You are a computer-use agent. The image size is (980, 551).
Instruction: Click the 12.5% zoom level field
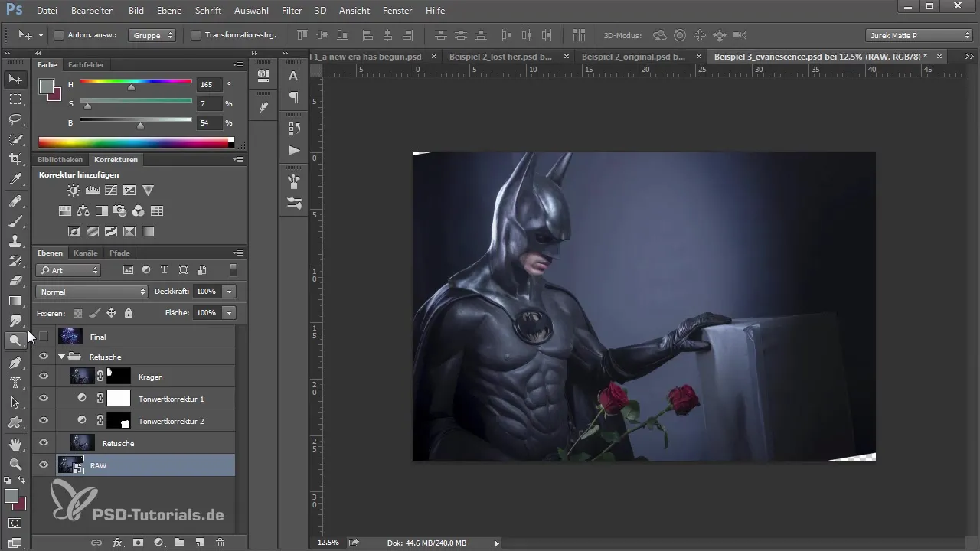coord(328,543)
